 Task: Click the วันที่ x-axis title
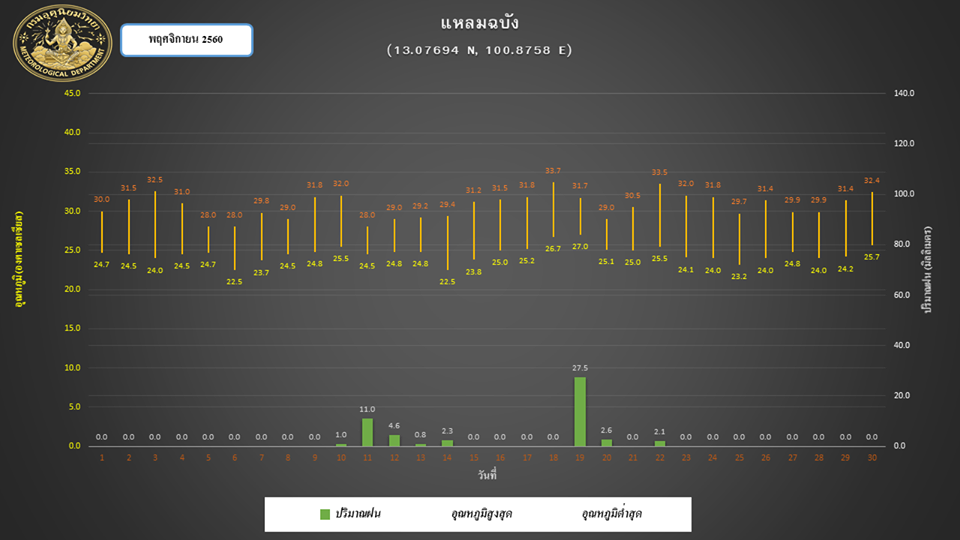(487, 475)
